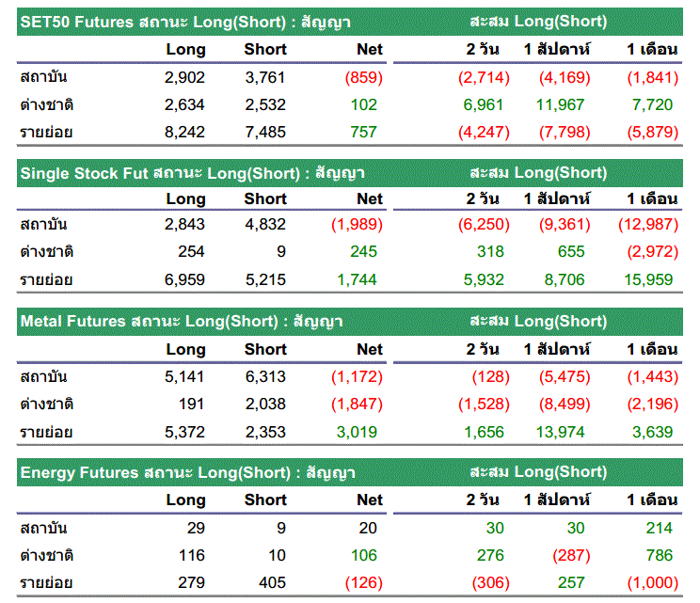The width and height of the screenshot is (700, 603).
Task: Click the Metal Futures section title
Action: [x=181, y=322]
